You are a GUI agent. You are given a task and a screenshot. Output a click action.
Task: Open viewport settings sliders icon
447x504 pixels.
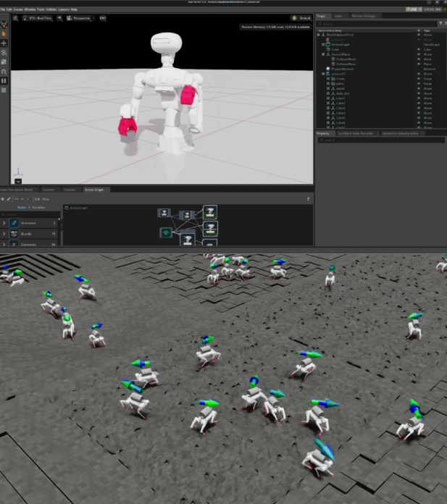(15, 18)
